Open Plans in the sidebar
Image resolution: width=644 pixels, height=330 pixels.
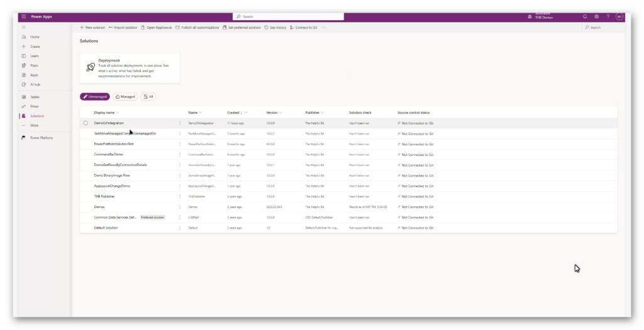tap(35, 65)
